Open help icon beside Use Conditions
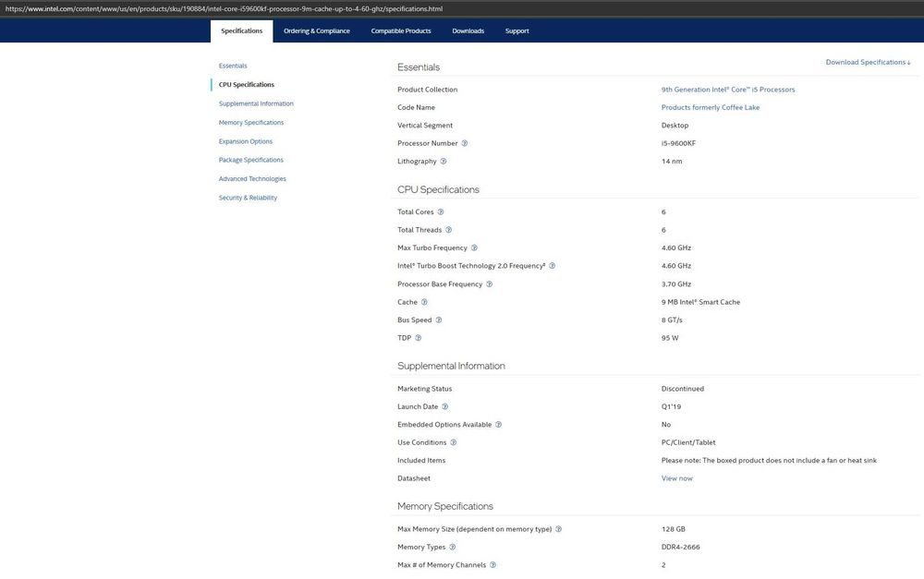 [x=453, y=442]
